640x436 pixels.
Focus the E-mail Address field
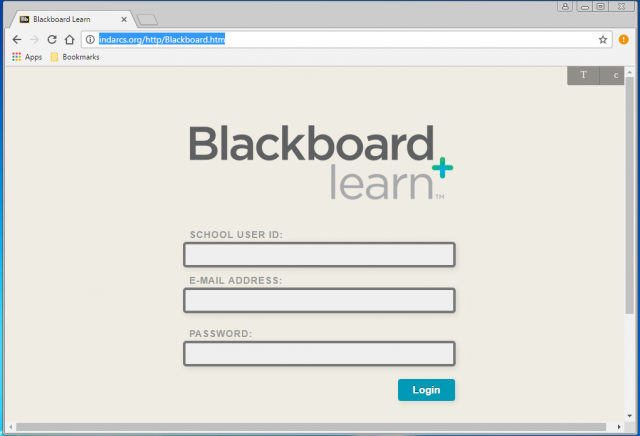319,300
